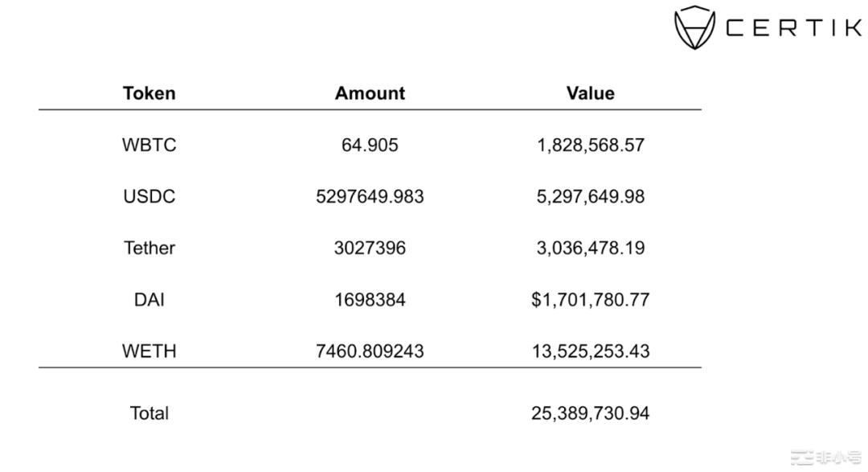Click the WETH amount 7460.809243
The image size is (868, 472).
(370, 351)
